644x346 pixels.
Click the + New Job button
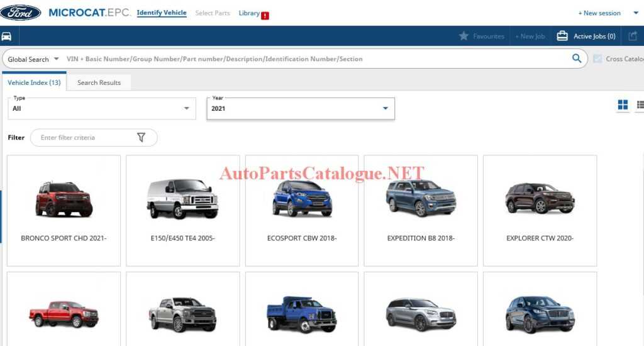[530, 36]
